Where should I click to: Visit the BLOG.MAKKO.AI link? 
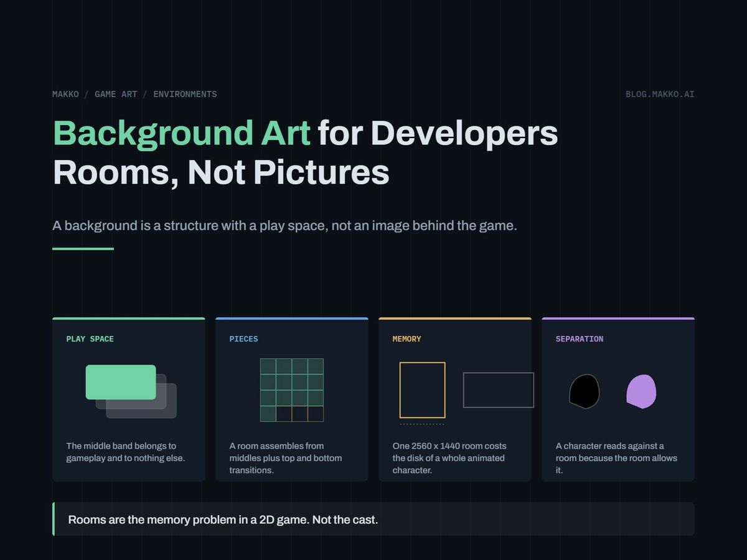[x=660, y=94]
